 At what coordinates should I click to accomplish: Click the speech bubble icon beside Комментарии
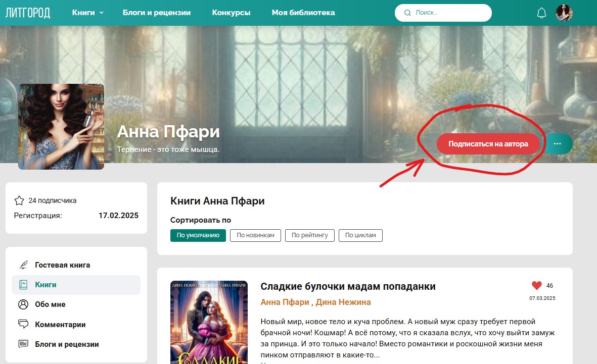pyautogui.click(x=23, y=324)
